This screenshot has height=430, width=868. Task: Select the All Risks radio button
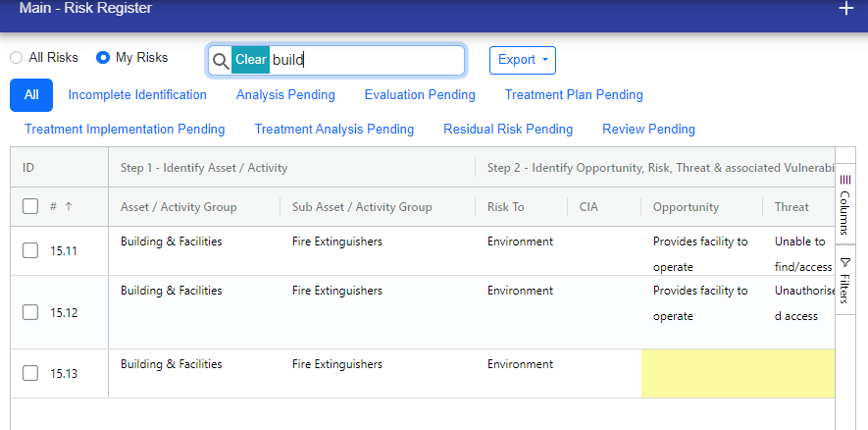[17, 58]
